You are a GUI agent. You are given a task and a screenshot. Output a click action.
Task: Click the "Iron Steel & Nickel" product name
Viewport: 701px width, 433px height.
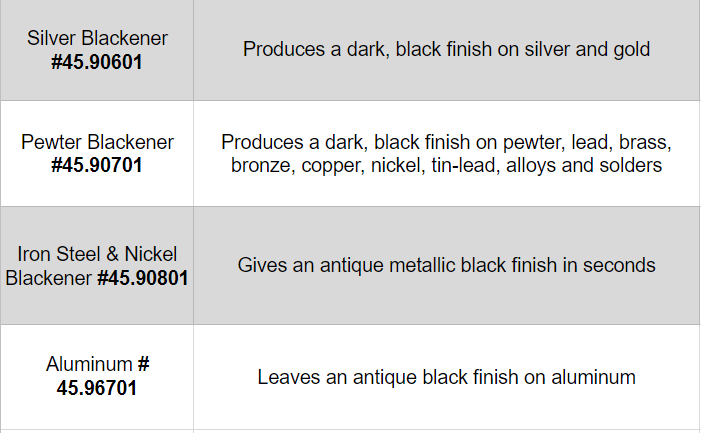97,254
